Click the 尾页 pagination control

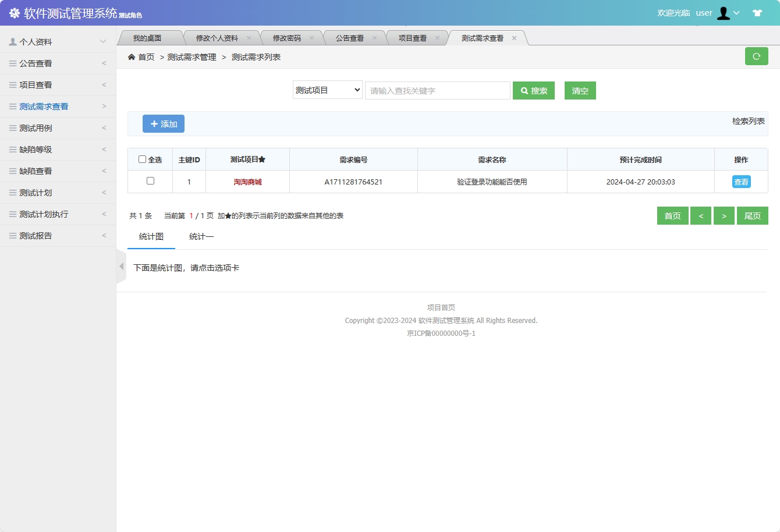[752, 215]
